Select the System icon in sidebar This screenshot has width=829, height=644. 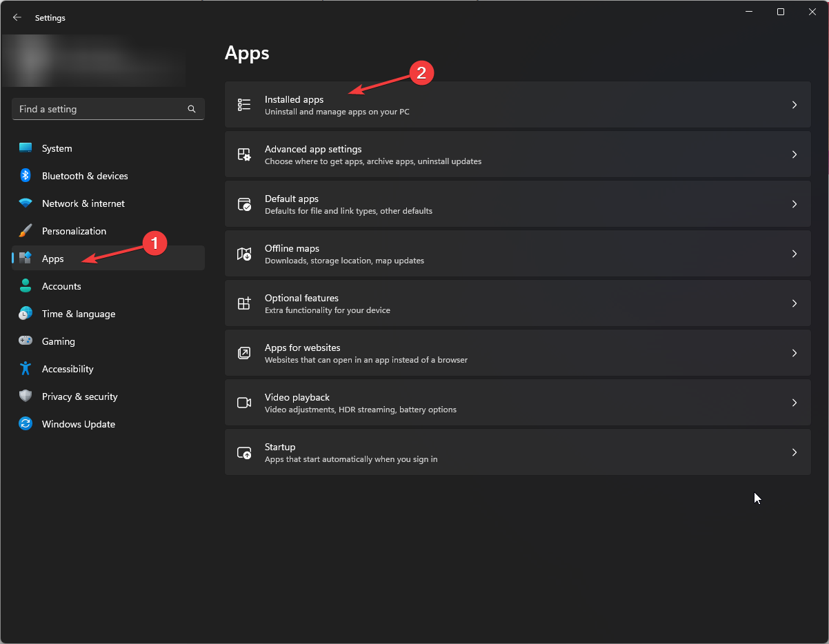pos(26,148)
